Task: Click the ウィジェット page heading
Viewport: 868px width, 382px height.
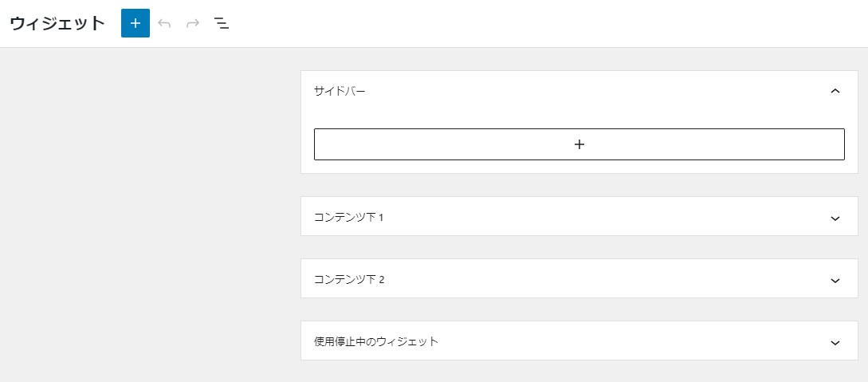Action: click(57, 23)
